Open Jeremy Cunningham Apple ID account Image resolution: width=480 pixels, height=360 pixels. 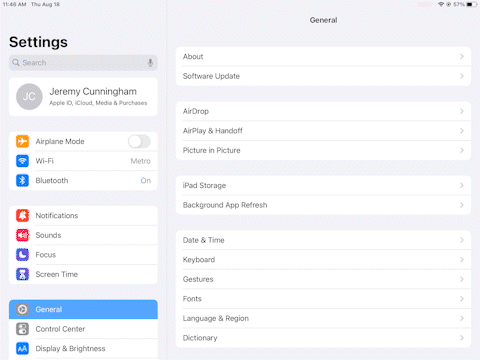[x=83, y=97]
